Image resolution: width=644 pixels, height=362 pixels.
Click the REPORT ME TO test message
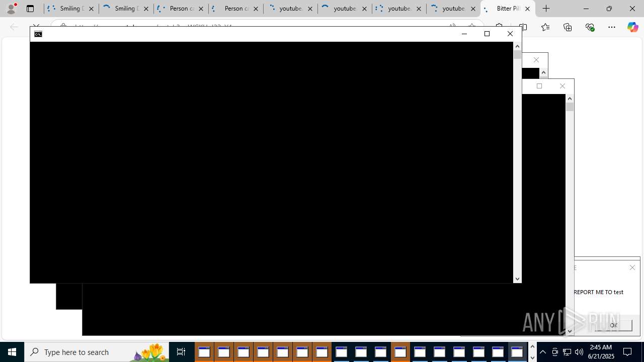[x=598, y=292]
